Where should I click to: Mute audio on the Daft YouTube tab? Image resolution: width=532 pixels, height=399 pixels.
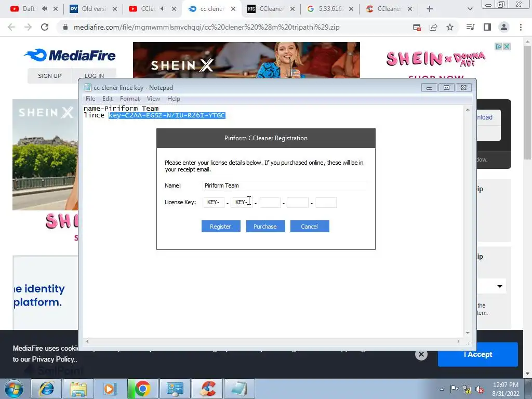click(45, 9)
